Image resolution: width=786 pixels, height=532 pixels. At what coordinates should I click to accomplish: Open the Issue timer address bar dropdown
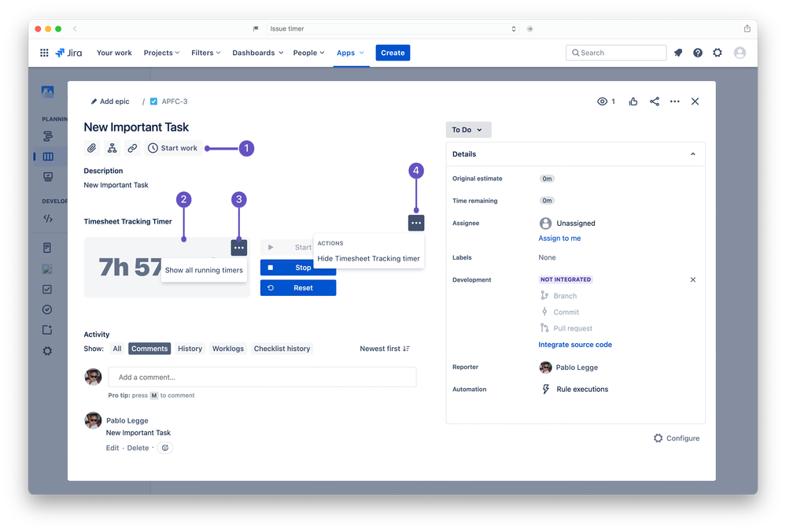(513, 28)
